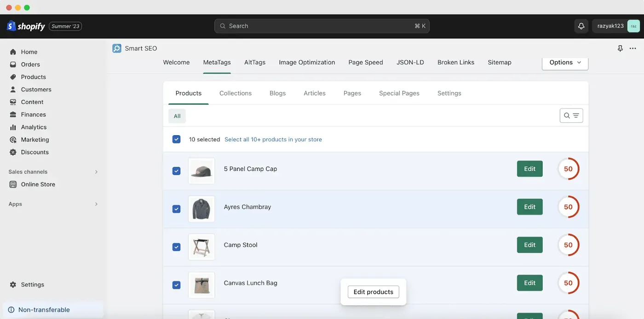
Task: Click the Summer '23 edition badge
Action: tap(65, 26)
